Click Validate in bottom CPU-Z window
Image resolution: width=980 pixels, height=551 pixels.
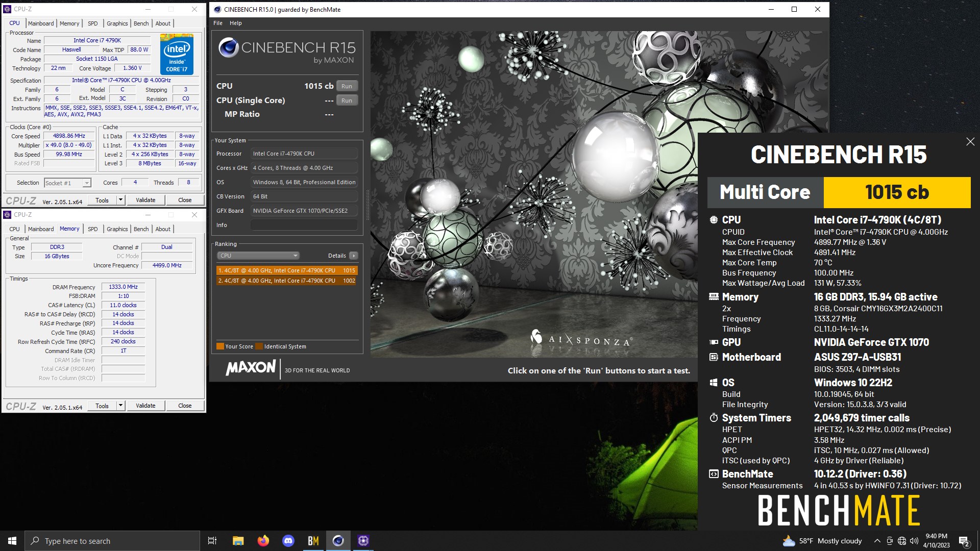pyautogui.click(x=145, y=406)
